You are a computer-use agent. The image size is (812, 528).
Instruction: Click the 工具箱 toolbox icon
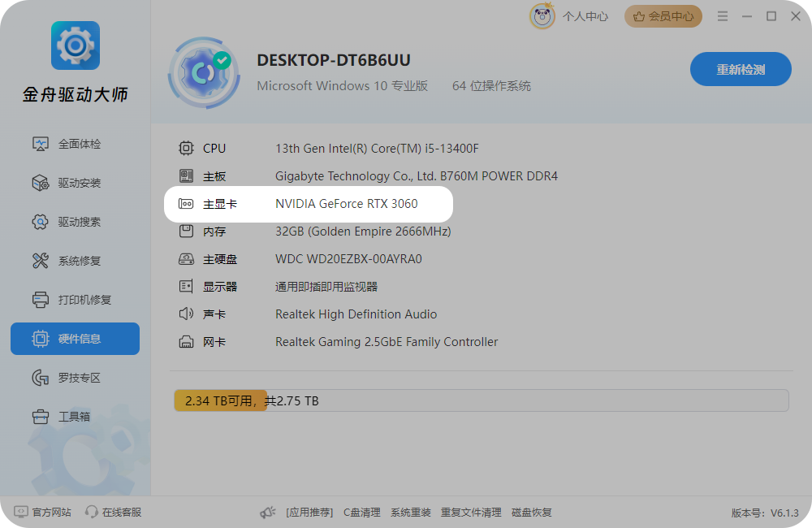41,417
